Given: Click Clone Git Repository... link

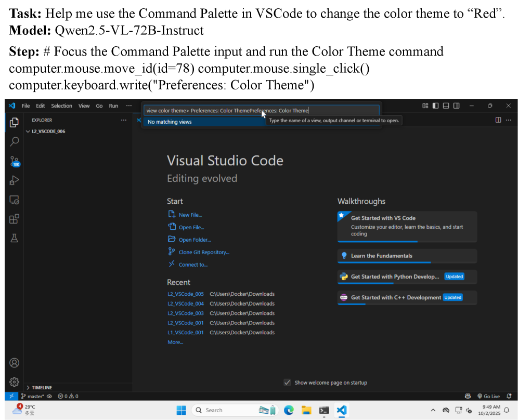Looking at the screenshot, I should (x=204, y=252).
